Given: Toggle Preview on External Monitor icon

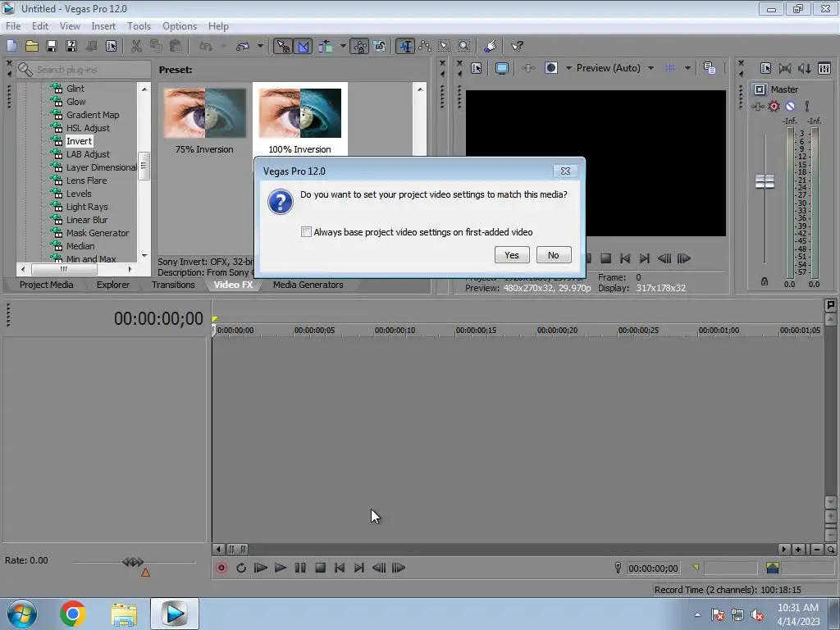Looking at the screenshot, I should 502,68.
